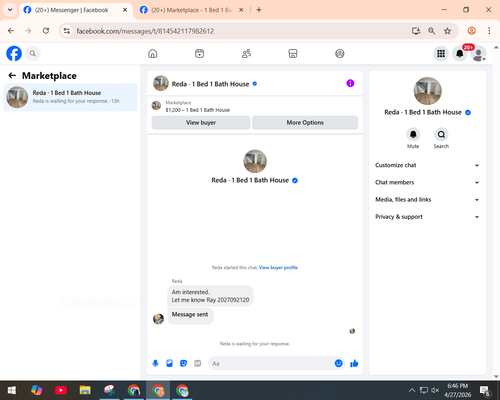Click the listing profile photo in info panel

click(428, 91)
